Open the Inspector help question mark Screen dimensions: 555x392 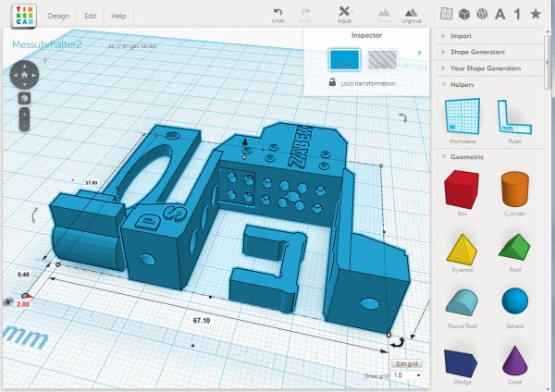419,54
